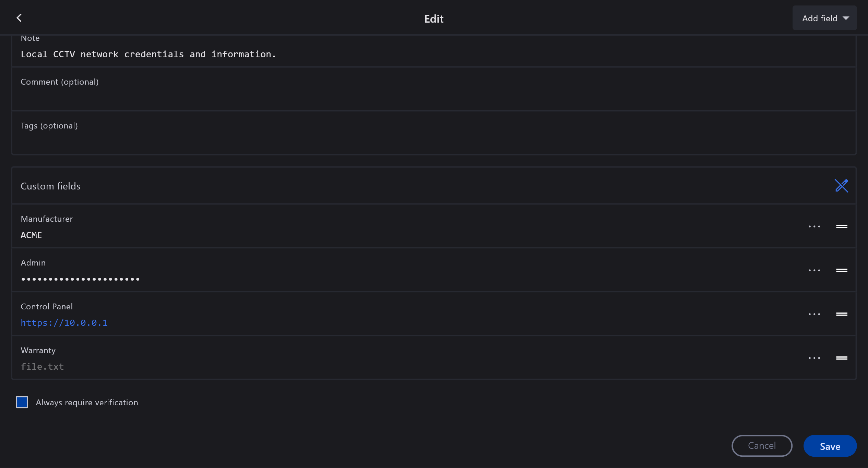
Task: Grab the Manufacturer field reorder handle
Action: point(842,226)
